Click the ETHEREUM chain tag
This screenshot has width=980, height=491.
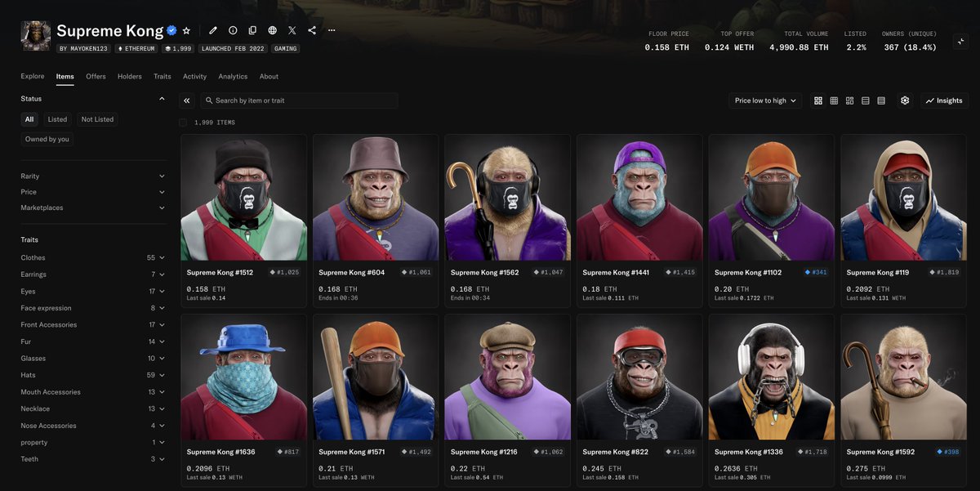(x=137, y=48)
